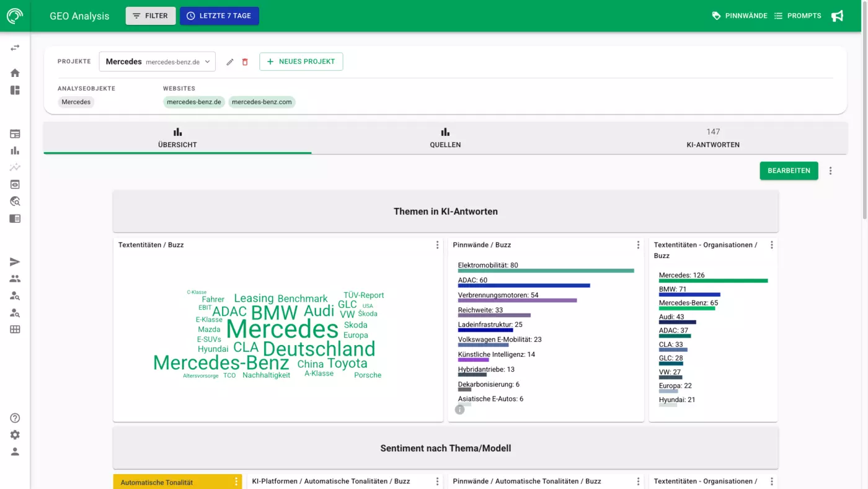Open the Letzte 7 Tage date range selector
Viewport: 868px width, 489px height.
pyautogui.click(x=219, y=16)
